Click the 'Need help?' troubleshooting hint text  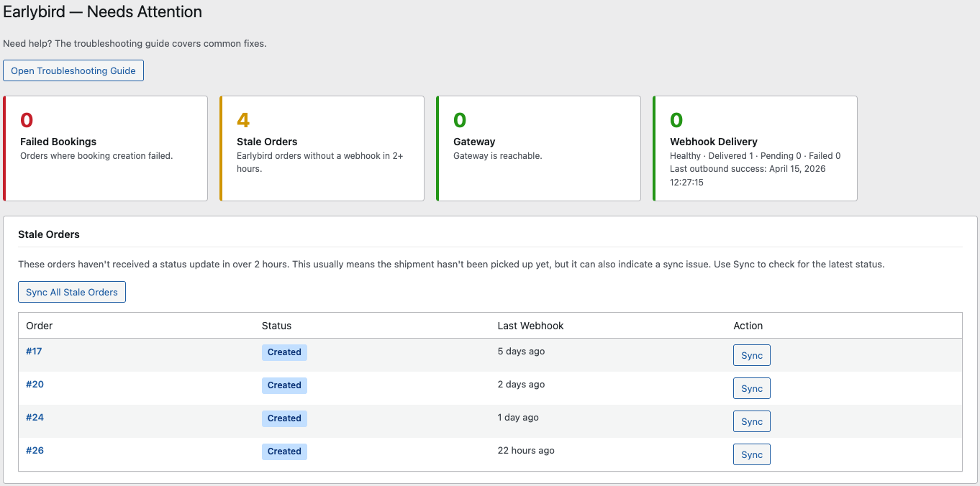(x=135, y=44)
